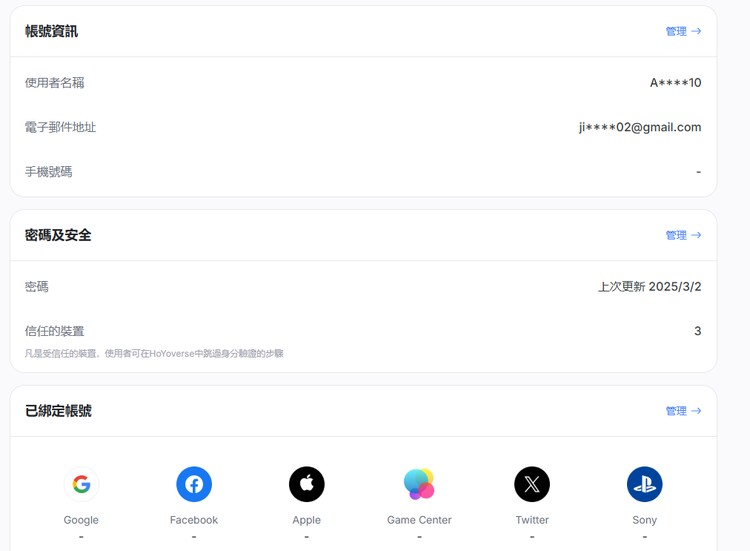Click the masked Gmail address value

point(640,127)
